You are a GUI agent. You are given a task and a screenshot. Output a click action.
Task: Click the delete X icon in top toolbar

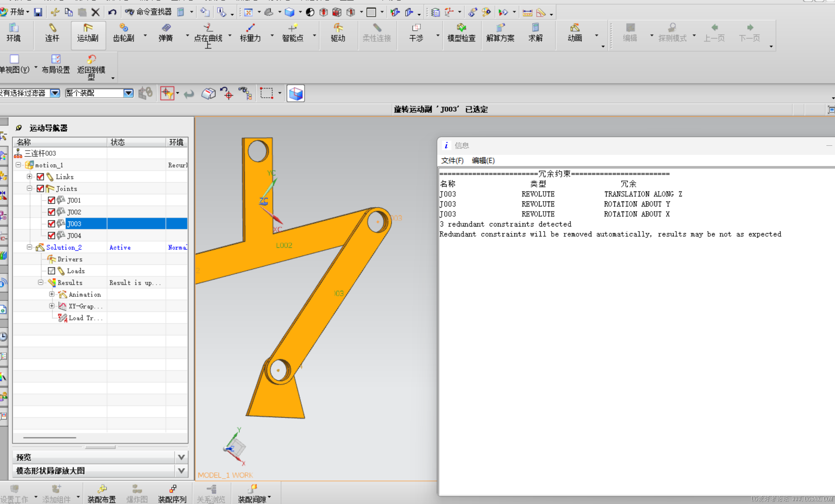click(x=95, y=12)
